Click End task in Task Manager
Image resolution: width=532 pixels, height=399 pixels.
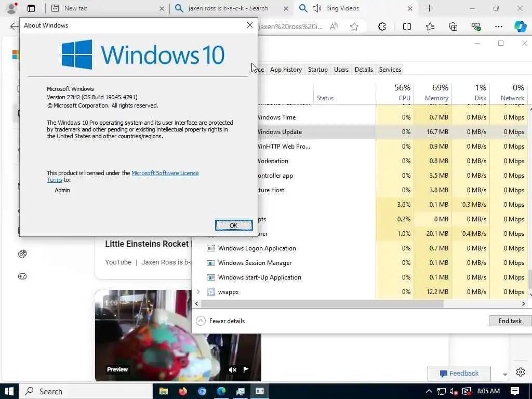click(510, 321)
